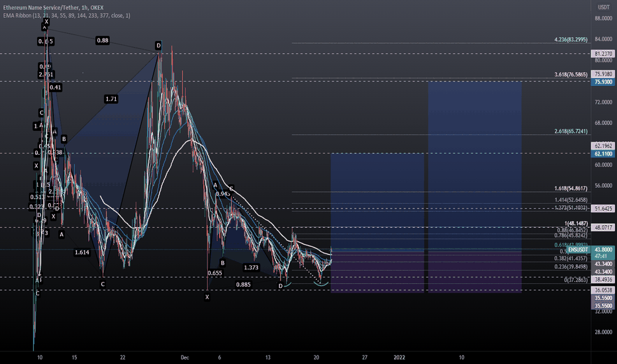Click the 0.885 harmonic ratio label
Viewport: 617px width, 364px height.
243,285
